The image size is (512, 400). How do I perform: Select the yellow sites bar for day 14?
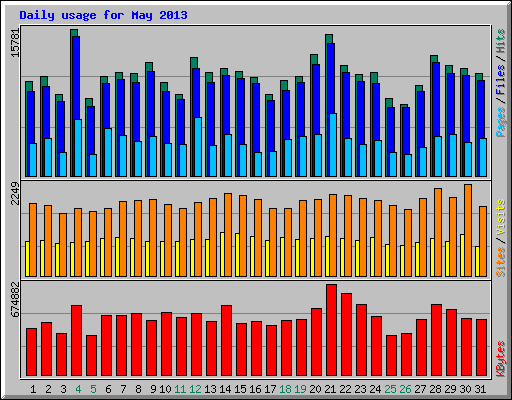pos(222,255)
